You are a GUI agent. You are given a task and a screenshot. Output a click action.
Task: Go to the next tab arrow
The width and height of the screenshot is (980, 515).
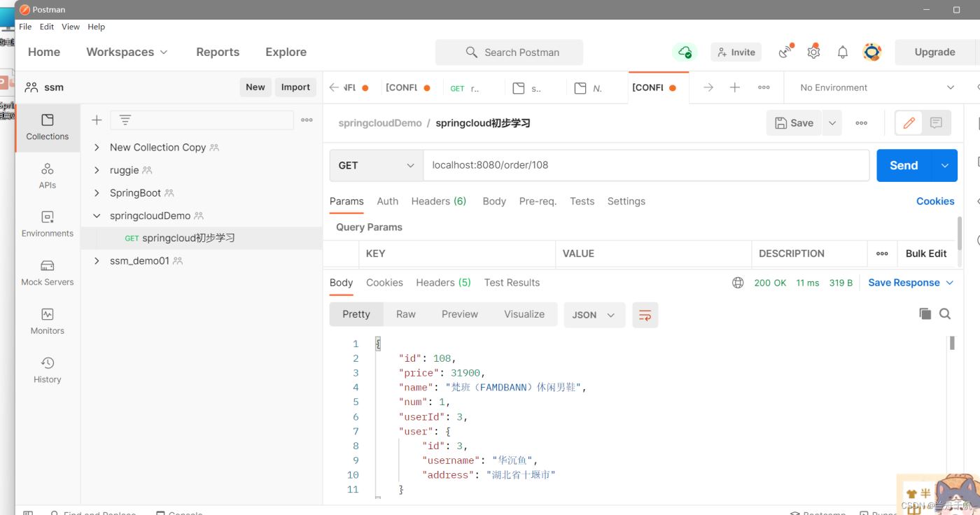[x=708, y=87]
